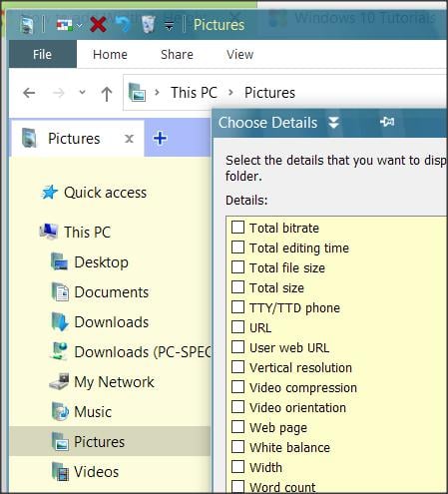Click the Quick access star icon

(49, 193)
